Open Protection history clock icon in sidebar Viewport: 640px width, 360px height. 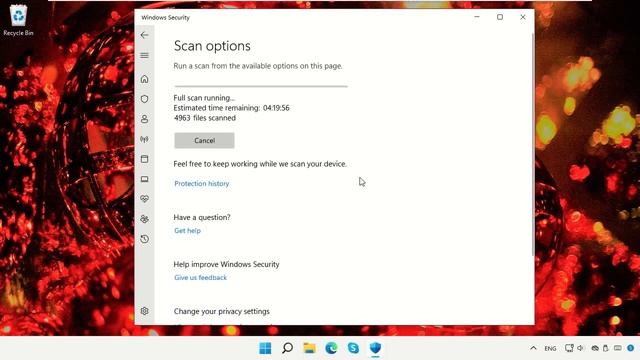tap(144, 239)
